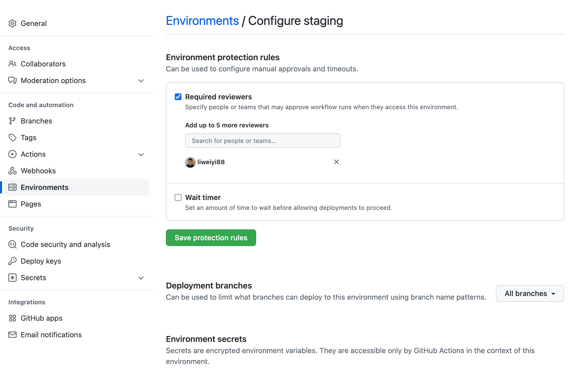588x371 pixels.
Task: Remove reviewer liweiyi88 with the X
Action: pyautogui.click(x=336, y=162)
